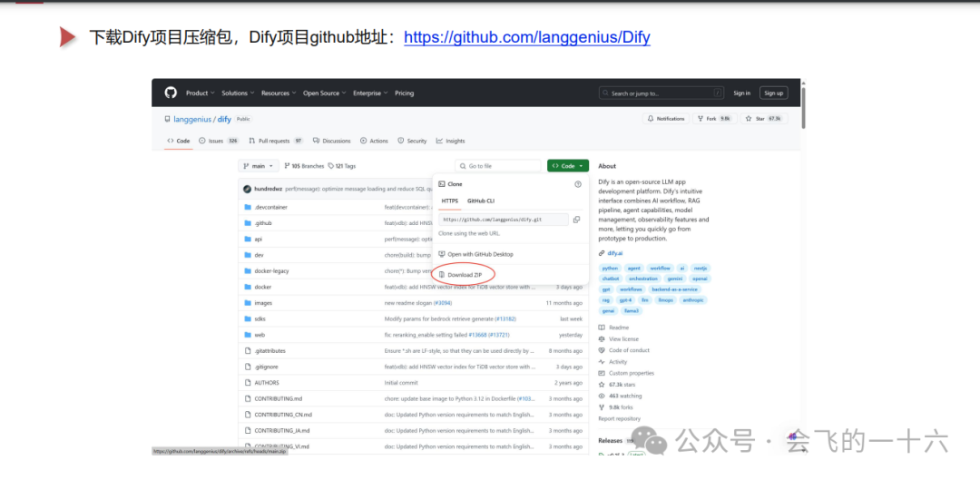The height and width of the screenshot is (480, 980).
Task: Click the api folder icon
Action: (248, 239)
